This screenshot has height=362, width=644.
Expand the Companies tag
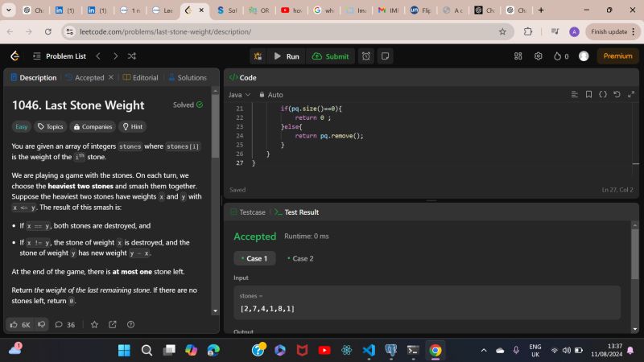click(93, 126)
